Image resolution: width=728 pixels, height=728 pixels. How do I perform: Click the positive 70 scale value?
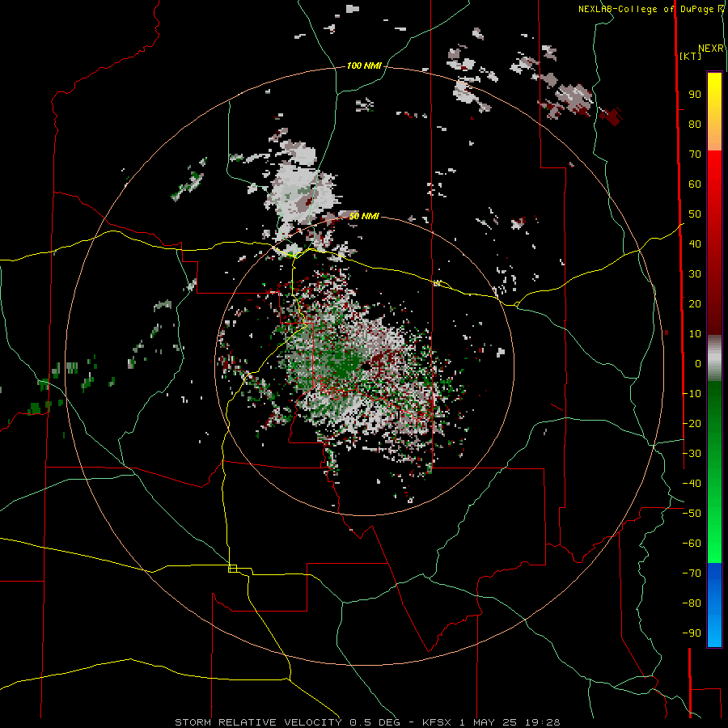coord(695,154)
